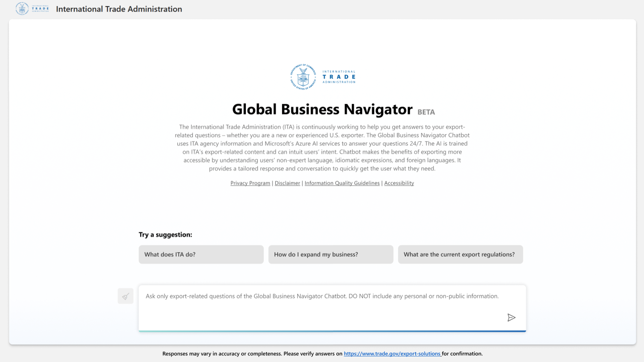
Task: Click the chatbot description paragraph text
Action: click(x=322, y=148)
